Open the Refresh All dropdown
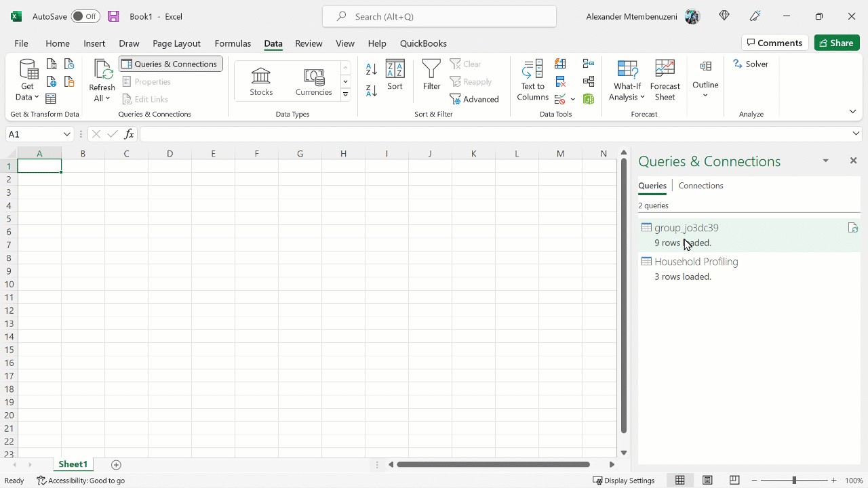 click(102, 98)
